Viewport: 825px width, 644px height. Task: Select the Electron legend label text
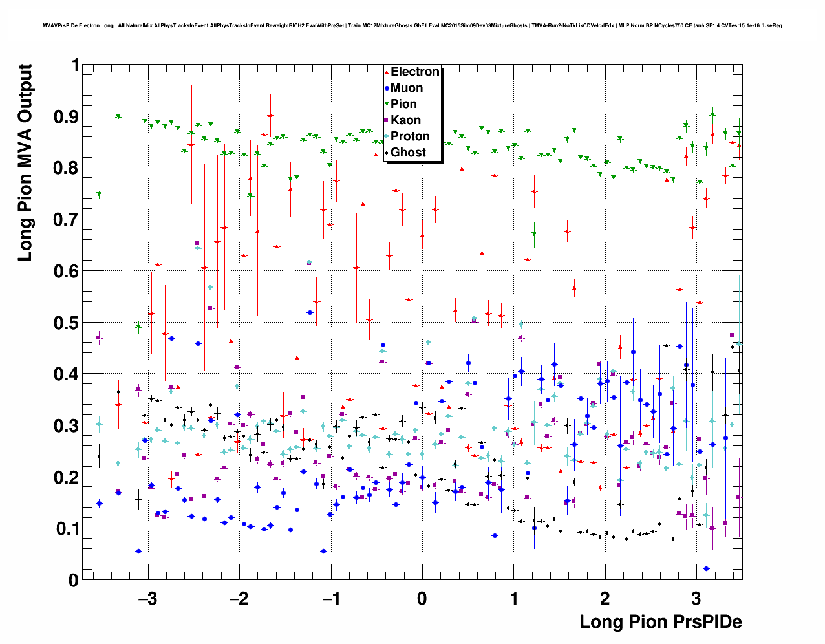[415, 72]
